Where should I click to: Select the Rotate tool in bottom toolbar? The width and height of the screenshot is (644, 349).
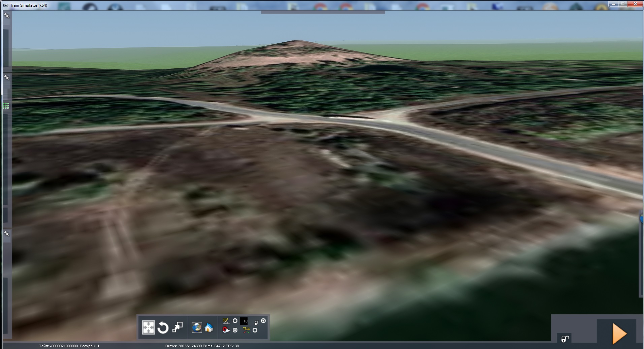click(163, 327)
